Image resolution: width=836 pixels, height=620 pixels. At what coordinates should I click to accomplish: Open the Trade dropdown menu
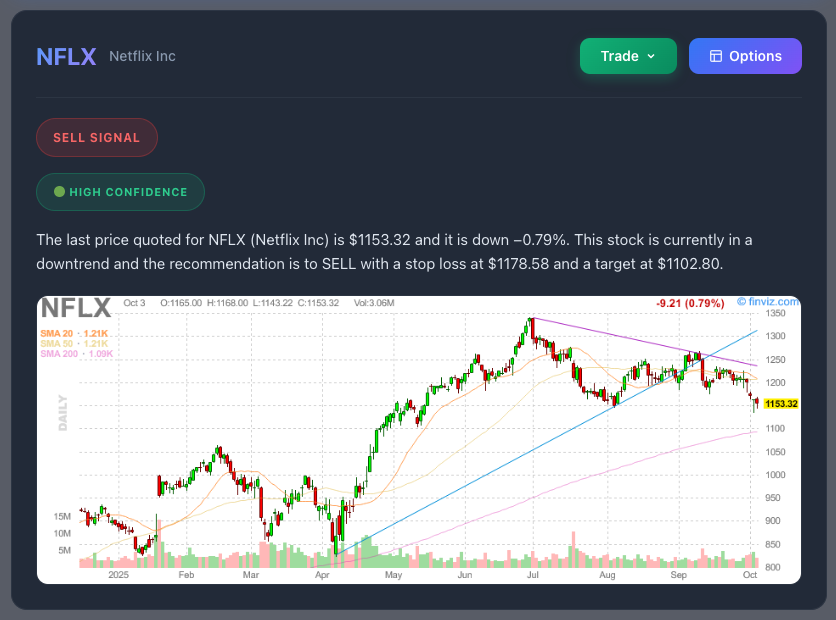click(x=627, y=56)
